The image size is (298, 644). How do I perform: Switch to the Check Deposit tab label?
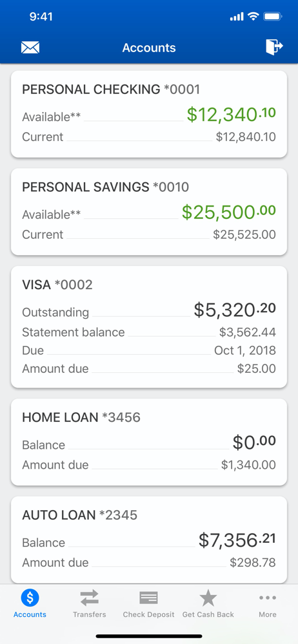(x=148, y=614)
